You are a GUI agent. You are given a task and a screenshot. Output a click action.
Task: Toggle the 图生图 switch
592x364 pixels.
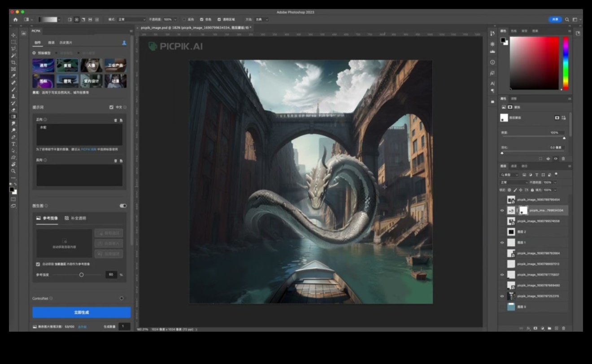coord(123,206)
